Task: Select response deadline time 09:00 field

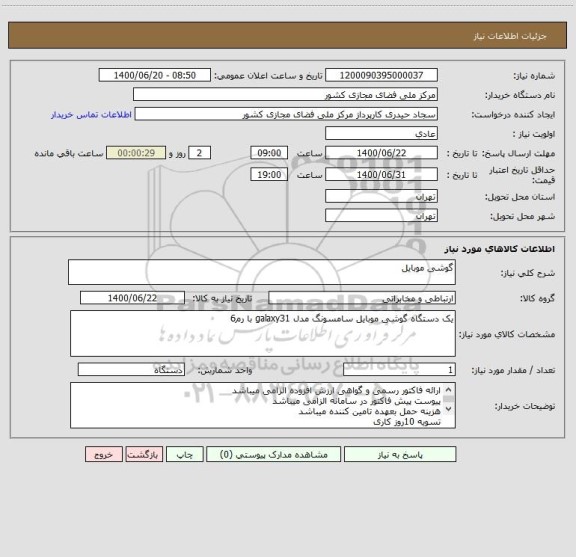Action: tap(269, 153)
